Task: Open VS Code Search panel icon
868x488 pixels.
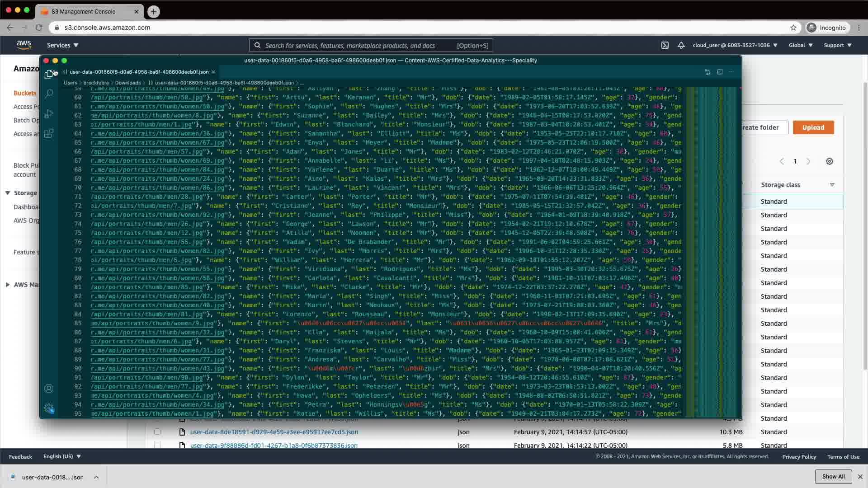Action: 49,94
